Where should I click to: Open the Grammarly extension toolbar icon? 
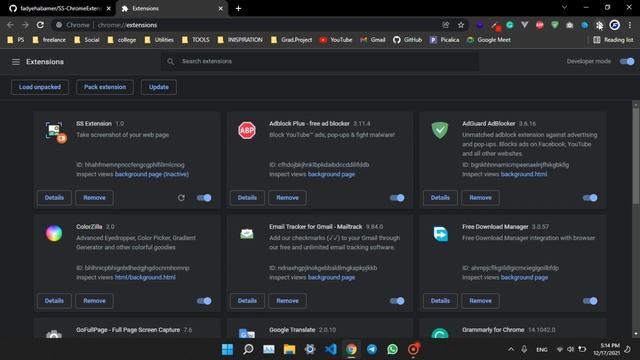click(510, 25)
